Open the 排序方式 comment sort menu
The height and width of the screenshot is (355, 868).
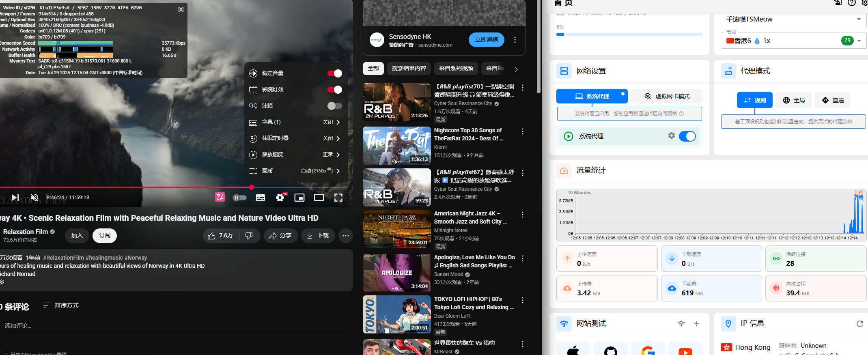tap(61, 305)
